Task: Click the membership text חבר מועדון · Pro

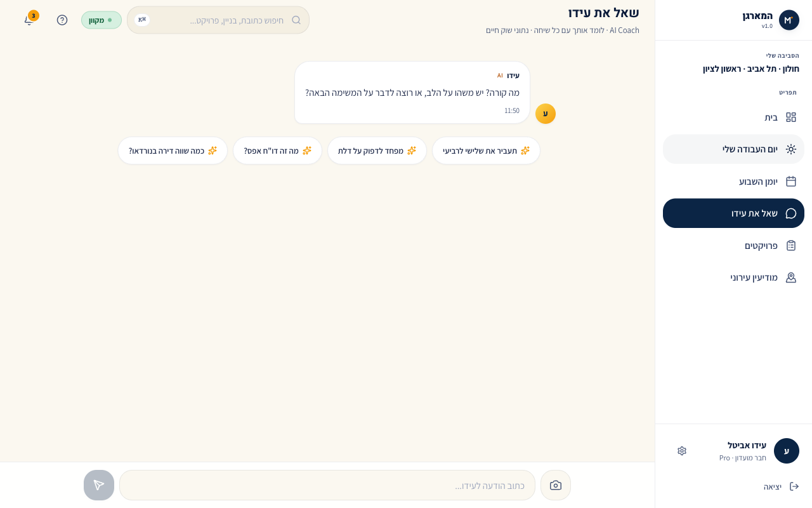Action: [743, 458]
